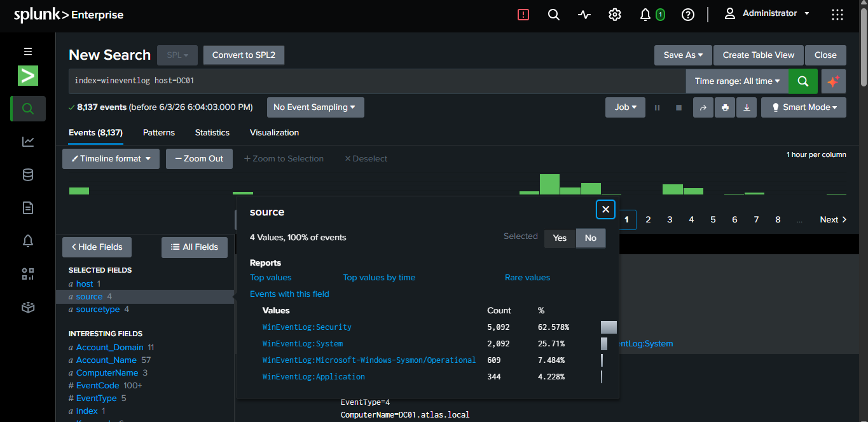The width and height of the screenshot is (868, 422).
Task: Go to results page 2
Action: coord(648,219)
